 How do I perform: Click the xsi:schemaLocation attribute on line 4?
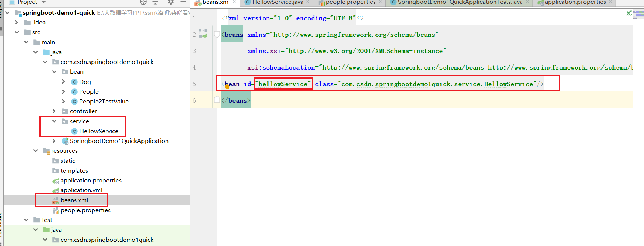click(281, 68)
